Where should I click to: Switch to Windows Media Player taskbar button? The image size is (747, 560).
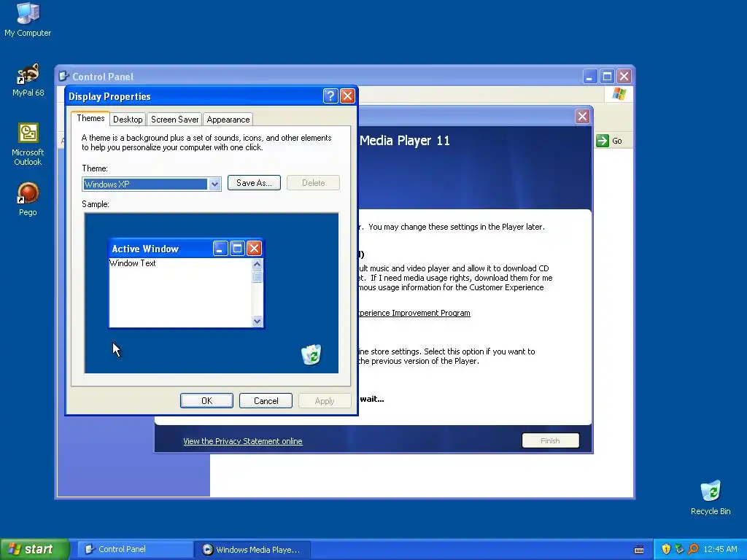coord(253,549)
